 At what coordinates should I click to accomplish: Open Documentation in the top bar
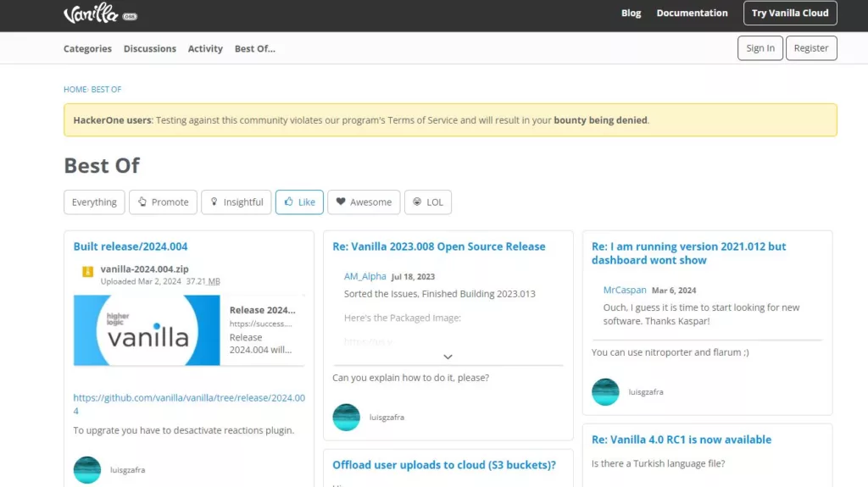pos(692,13)
